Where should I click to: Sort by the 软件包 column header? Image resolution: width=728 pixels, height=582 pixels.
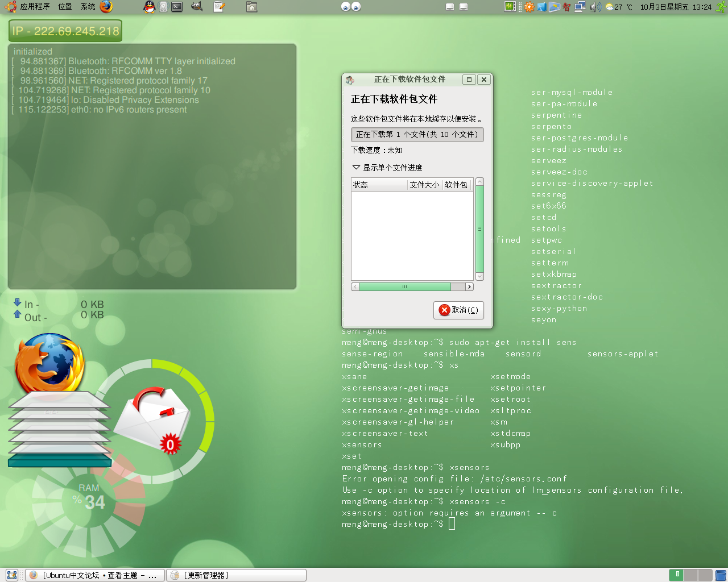point(456,185)
